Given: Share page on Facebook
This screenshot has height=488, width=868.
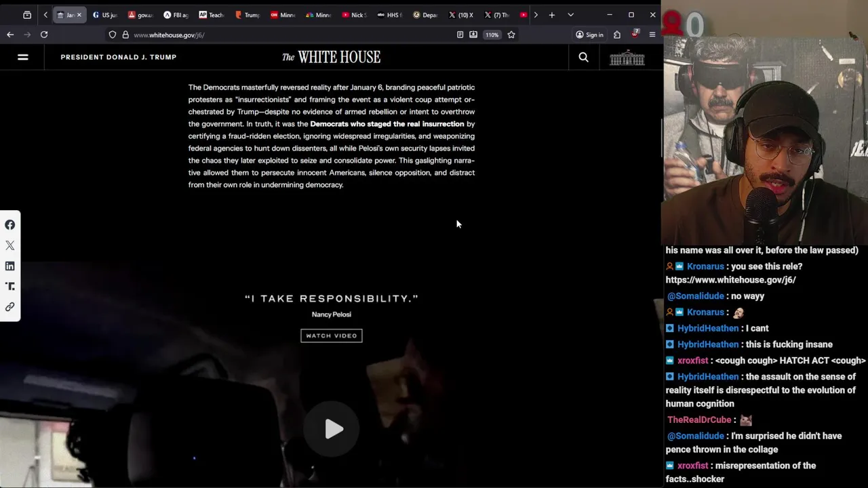Looking at the screenshot, I should [x=10, y=225].
